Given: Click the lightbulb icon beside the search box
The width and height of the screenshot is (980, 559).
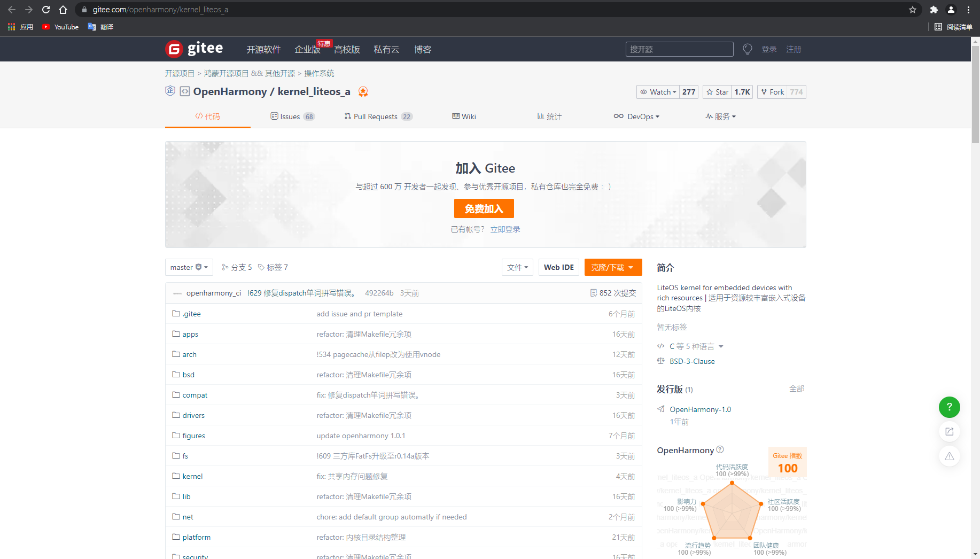Looking at the screenshot, I should (x=748, y=49).
